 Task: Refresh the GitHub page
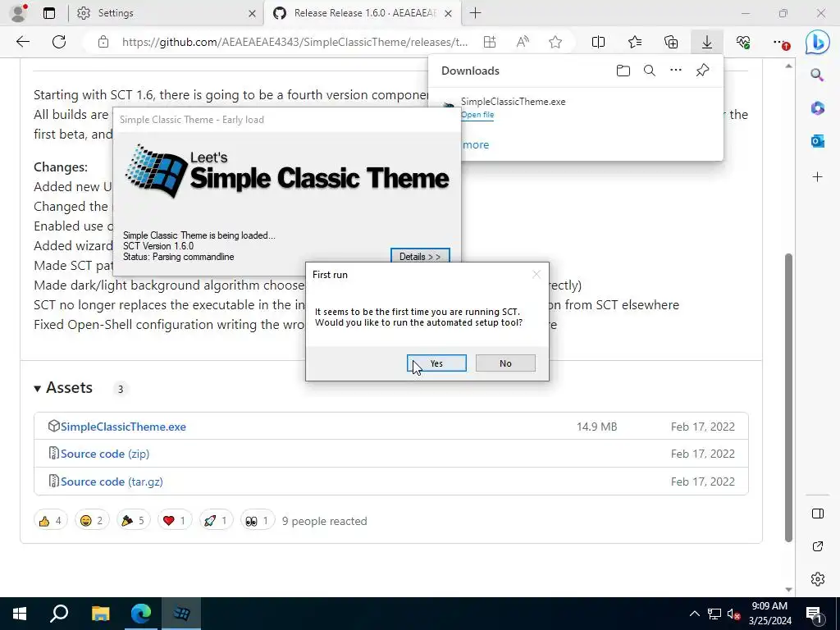[59, 42]
